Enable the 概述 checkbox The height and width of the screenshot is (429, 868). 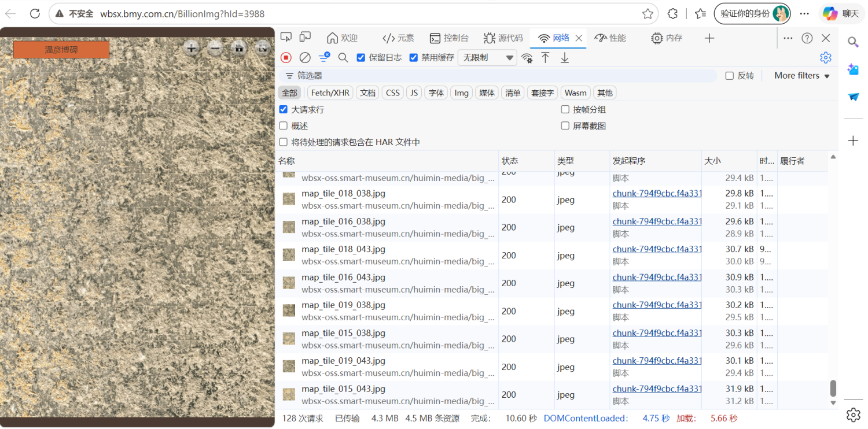284,125
